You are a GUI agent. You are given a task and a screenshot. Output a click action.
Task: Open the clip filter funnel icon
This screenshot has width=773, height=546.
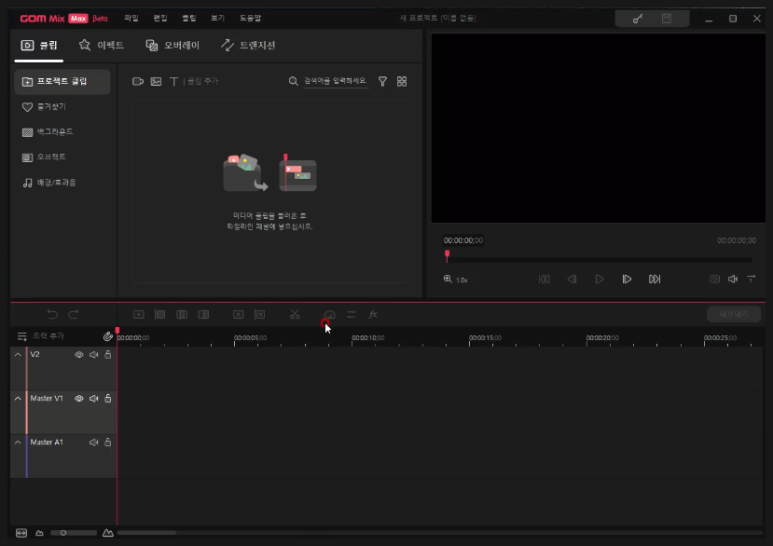pos(383,81)
